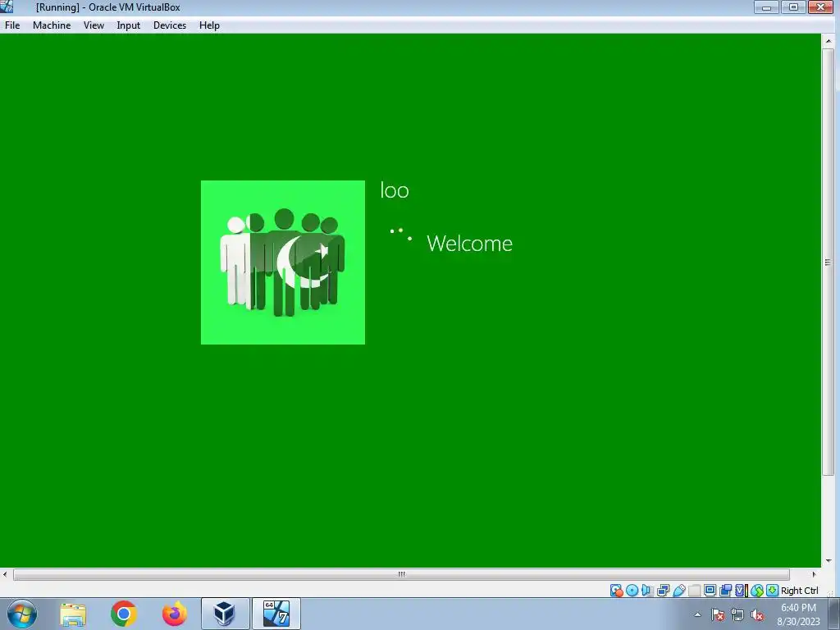Click the vertical scrollbar down arrow
Screen dimensions: 840x630
click(829, 561)
